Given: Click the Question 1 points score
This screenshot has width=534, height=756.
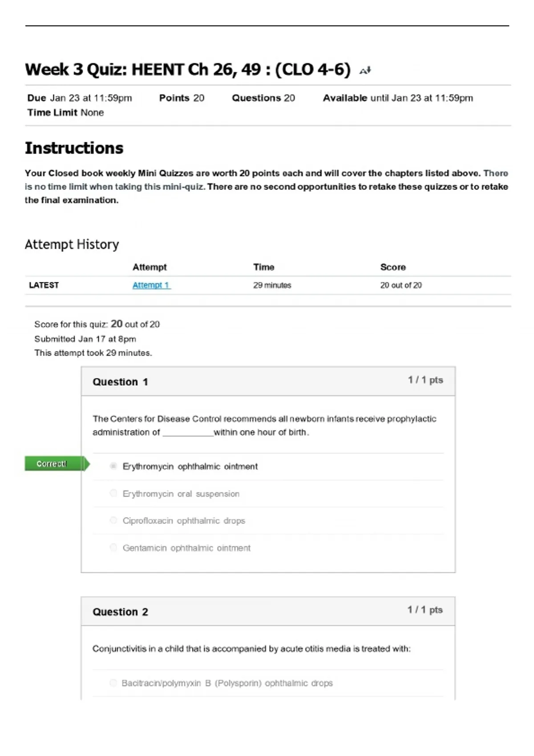Looking at the screenshot, I should coord(425,380).
